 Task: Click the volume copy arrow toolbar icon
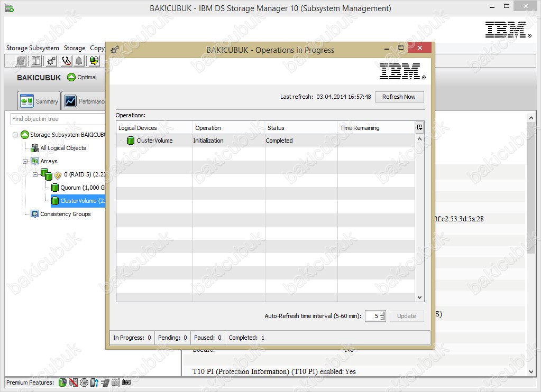click(x=94, y=61)
